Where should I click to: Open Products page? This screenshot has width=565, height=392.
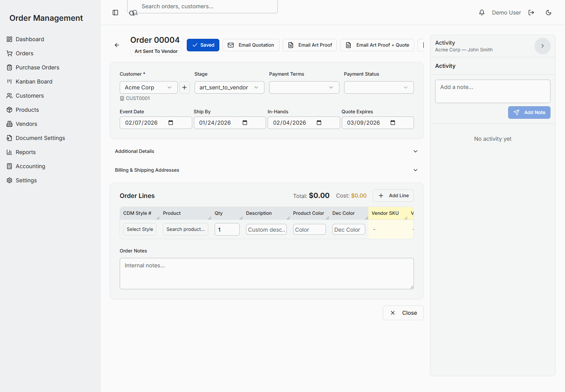point(50,110)
